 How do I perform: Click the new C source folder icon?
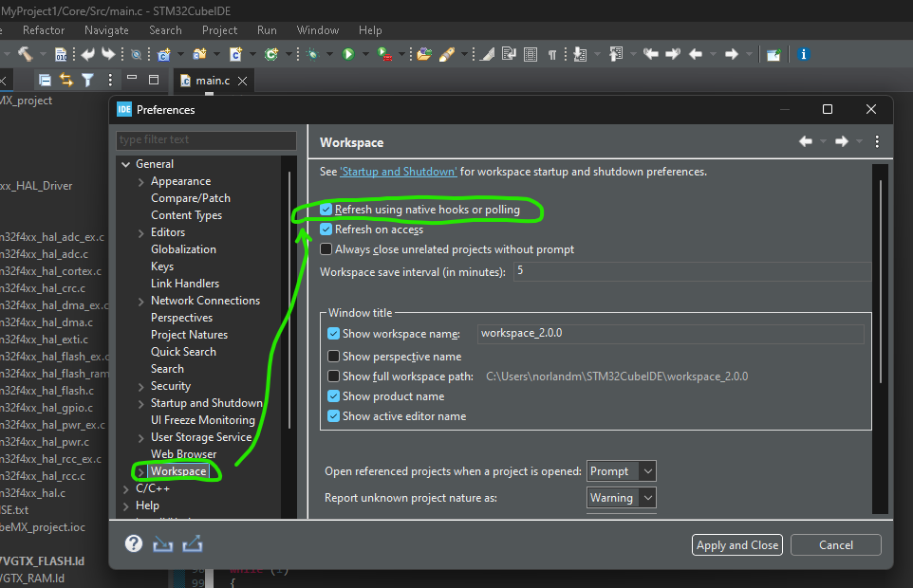click(x=199, y=55)
